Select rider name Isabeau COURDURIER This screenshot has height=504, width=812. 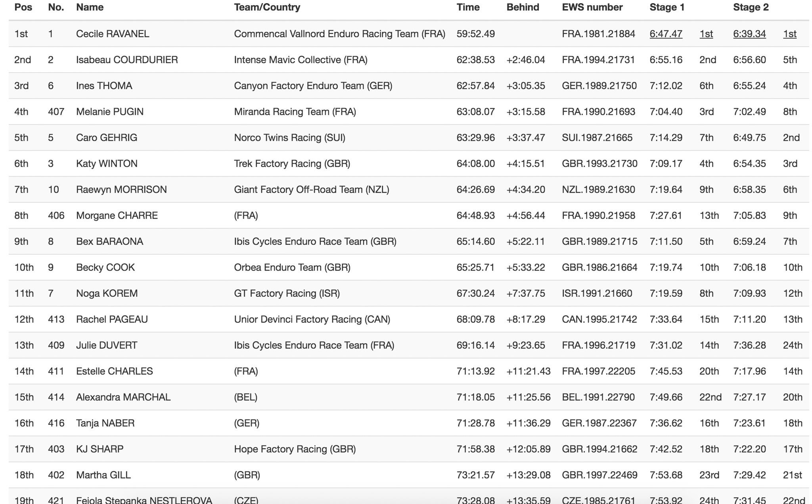(x=127, y=60)
